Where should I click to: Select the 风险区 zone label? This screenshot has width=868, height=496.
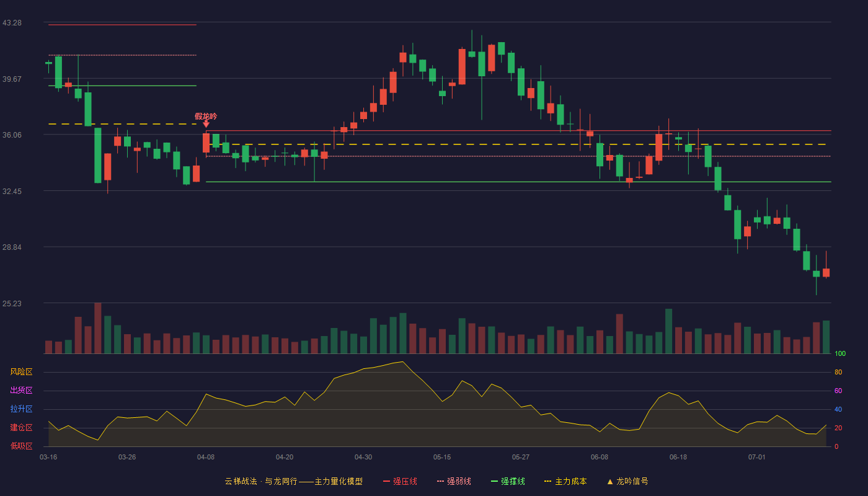tap(21, 372)
